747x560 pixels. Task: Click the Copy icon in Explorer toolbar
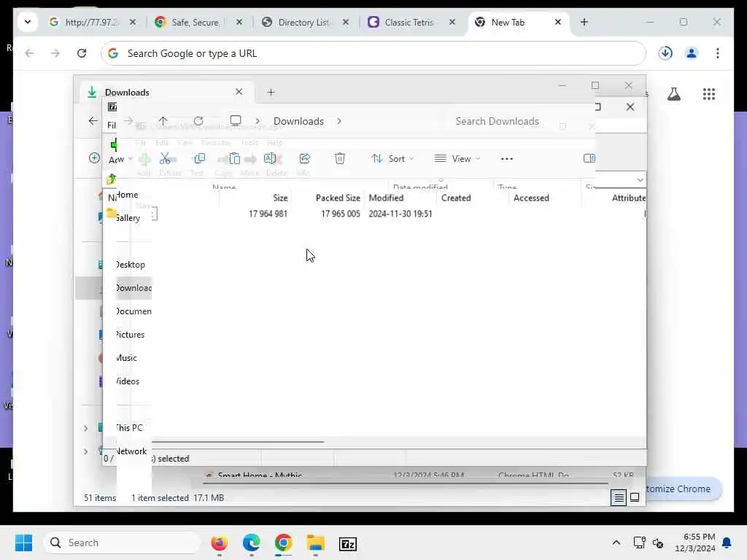[x=200, y=158]
